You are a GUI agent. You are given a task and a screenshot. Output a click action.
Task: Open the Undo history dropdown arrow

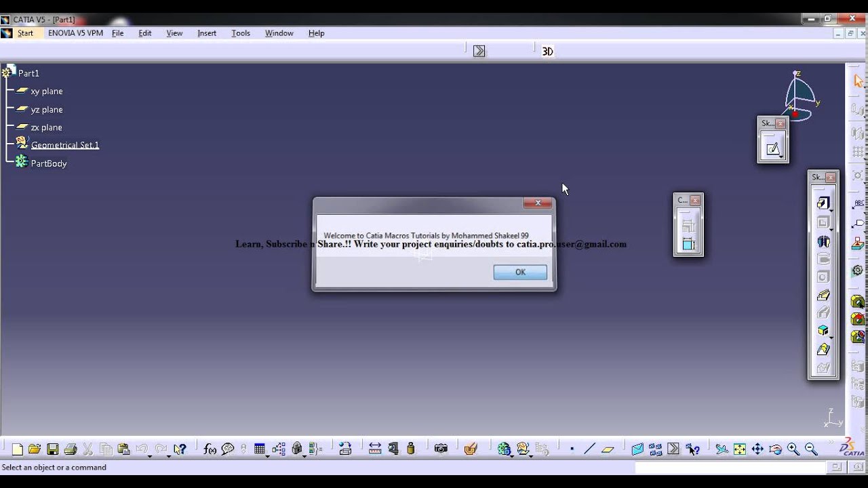[150, 455]
